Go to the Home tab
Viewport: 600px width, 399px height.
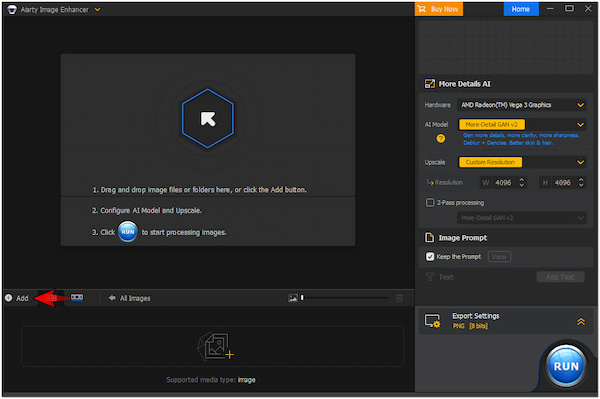point(521,9)
